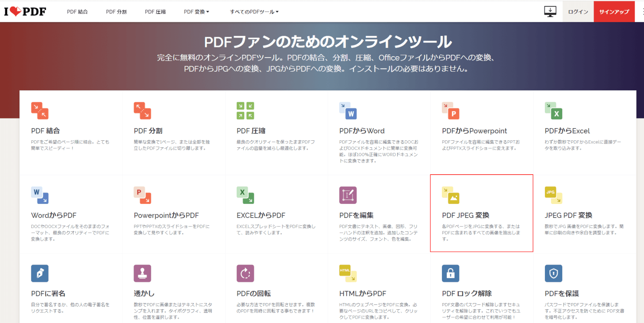Image resolution: width=644 pixels, height=323 pixels.
Task: Select the 透かし watermark stamp icon
Action: point(142,273)
